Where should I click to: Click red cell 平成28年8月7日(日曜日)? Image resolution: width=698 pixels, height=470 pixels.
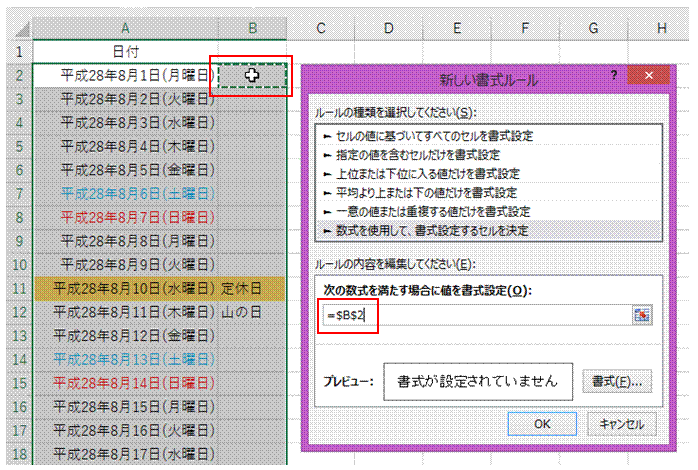pyautogui.click(x=126, y=217)
